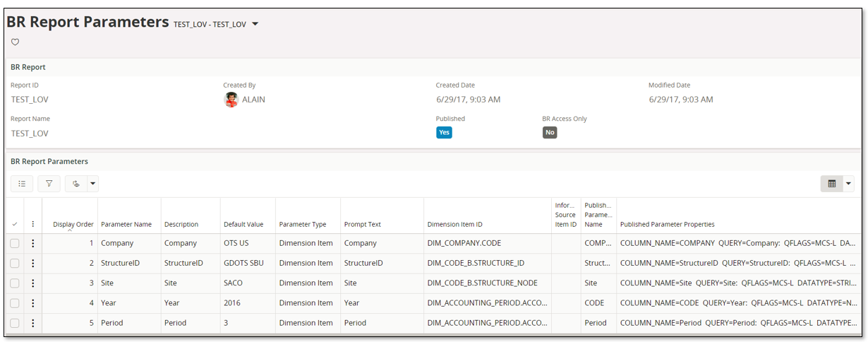Image resolution: width=868 pixels, height=342 pixels.
Task: Click the table grid view icon
Action: (832, 184)
